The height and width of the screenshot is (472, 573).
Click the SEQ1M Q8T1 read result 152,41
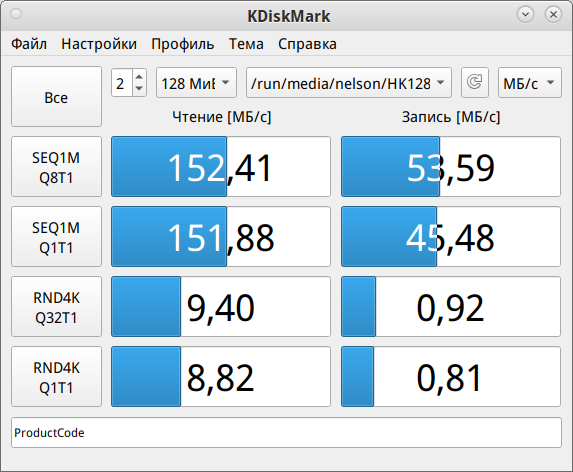coord(221,167)
